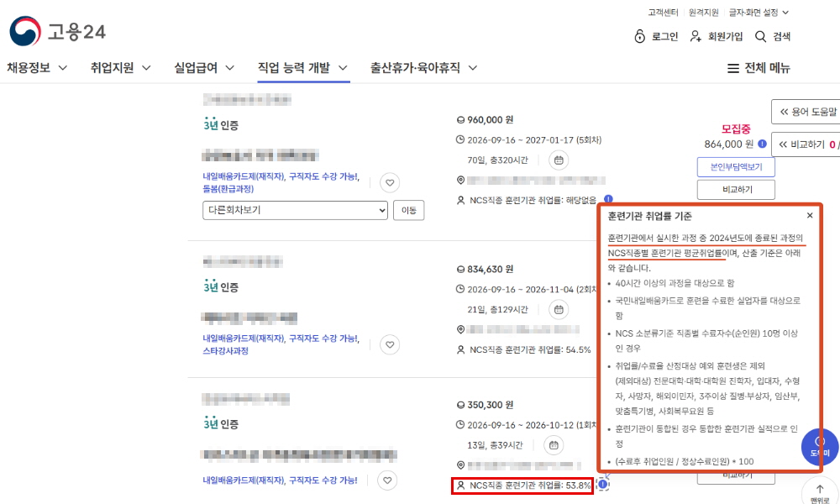Close the 훈련기관 취업률 기준 popup
This screenshot has width=840, height=504.
810,215
